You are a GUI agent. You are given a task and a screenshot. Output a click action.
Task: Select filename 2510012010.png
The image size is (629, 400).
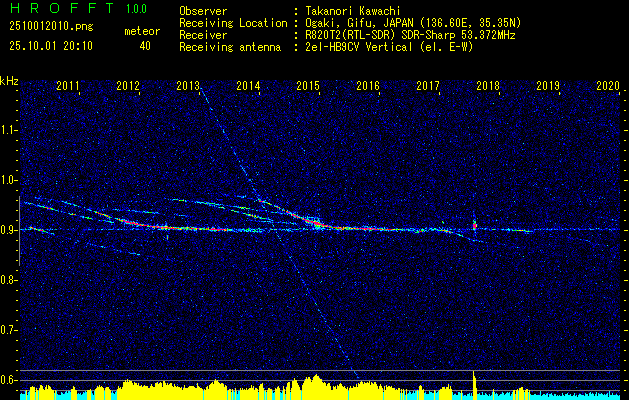pos(51,27)
